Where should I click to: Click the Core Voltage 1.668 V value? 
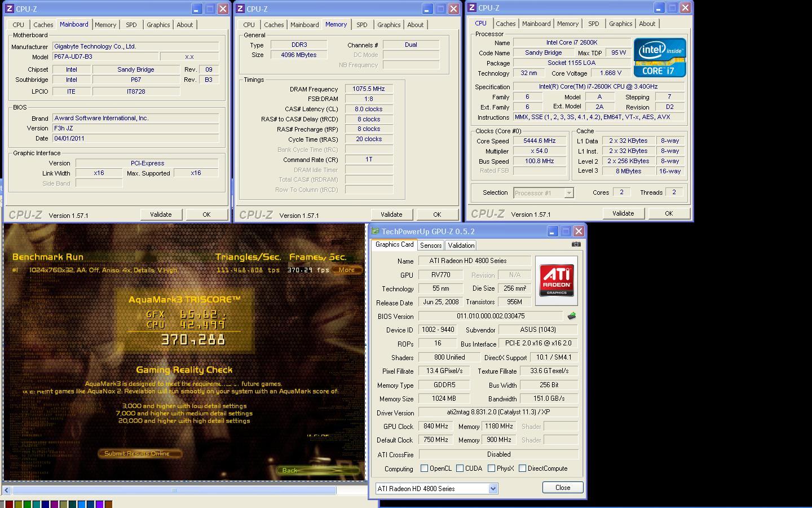click(x=611, y=73)
